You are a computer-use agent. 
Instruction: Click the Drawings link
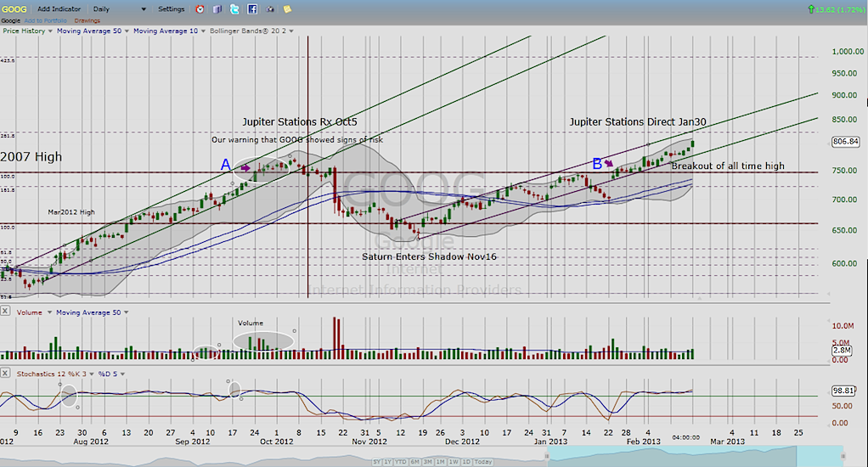tap(87, 20)
